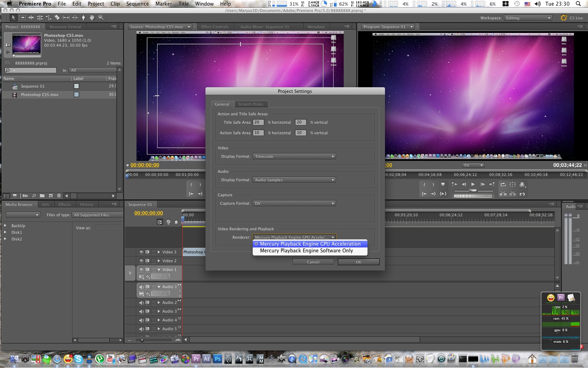This screenshot has height=368, width=588.
Task: Choose Mercury Playback Engine Software Only
Action: (x=306, y=251)
